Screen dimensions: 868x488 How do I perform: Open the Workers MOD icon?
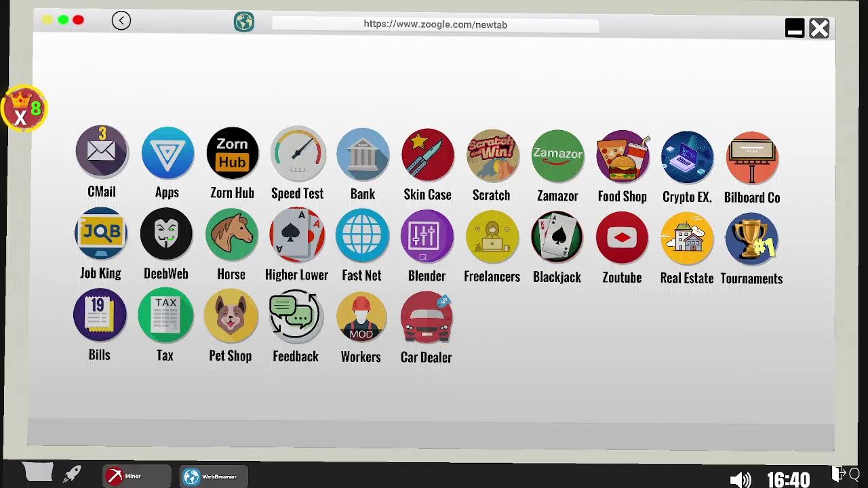361,317
